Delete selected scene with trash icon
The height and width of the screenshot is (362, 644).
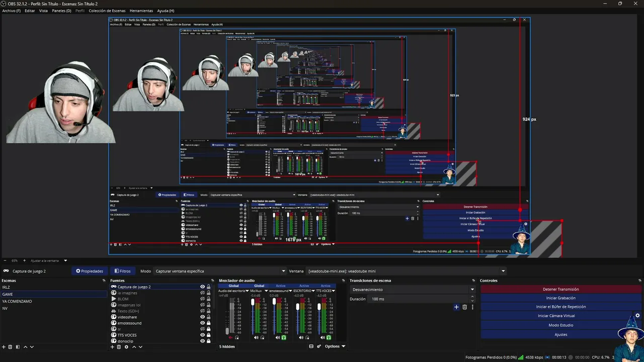coord(11,347)
